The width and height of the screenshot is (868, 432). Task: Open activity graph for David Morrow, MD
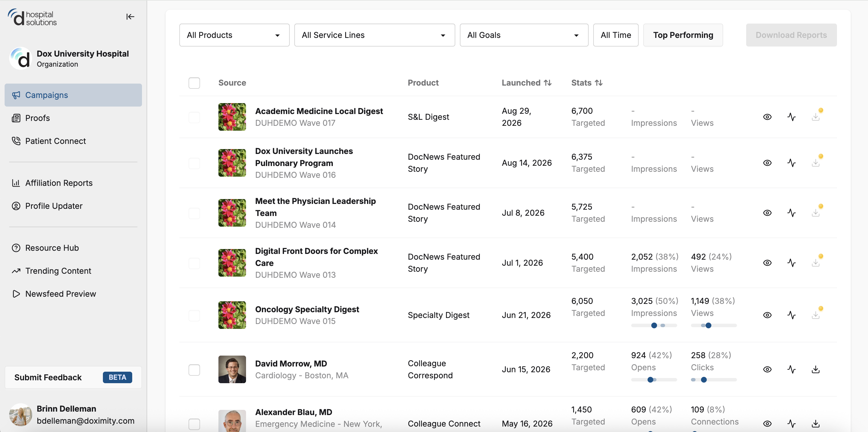(792, 369)
